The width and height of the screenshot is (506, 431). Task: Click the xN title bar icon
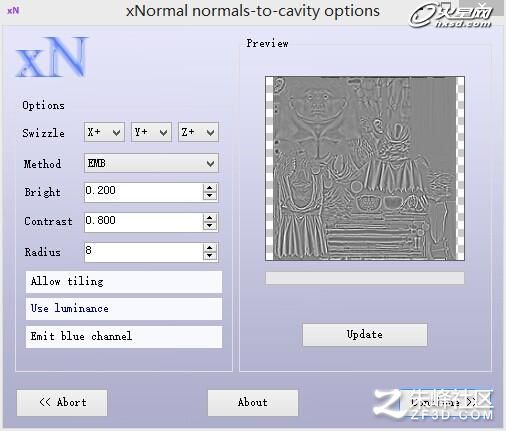click(x=13, y=10)
